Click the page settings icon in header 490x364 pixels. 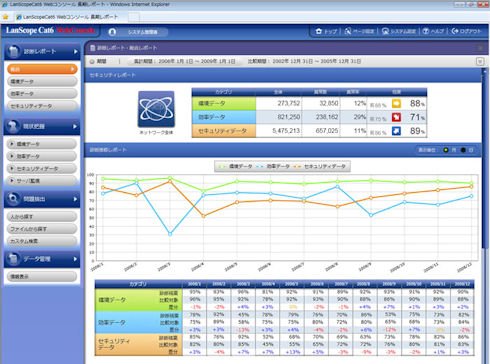348,31
